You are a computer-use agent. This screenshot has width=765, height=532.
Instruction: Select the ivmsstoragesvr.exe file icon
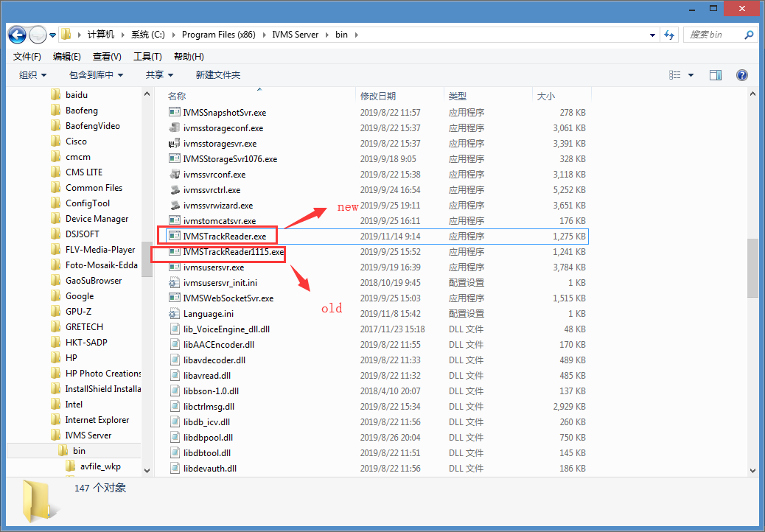click(174, 144)
